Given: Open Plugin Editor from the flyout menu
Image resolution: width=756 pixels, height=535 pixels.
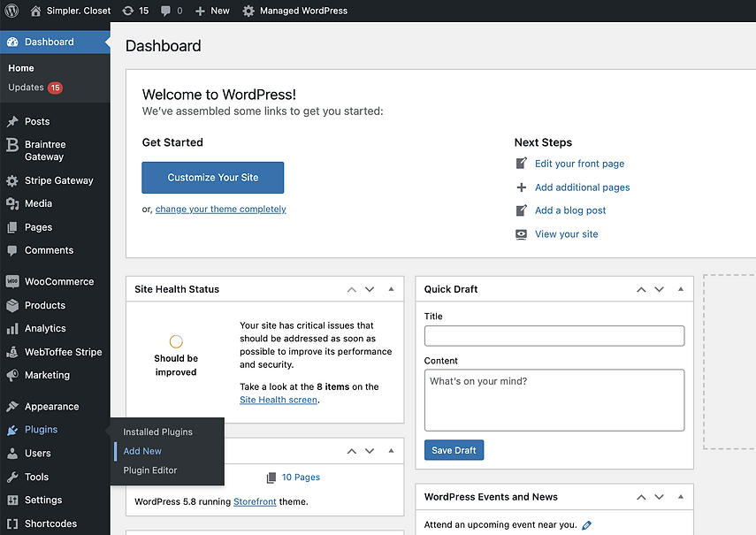Looking at the screenshot, I should (150, 470).
